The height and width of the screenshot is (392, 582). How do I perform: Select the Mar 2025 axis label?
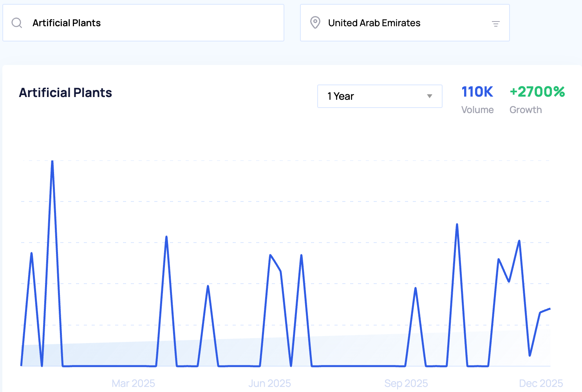click(x=133, y=383)
